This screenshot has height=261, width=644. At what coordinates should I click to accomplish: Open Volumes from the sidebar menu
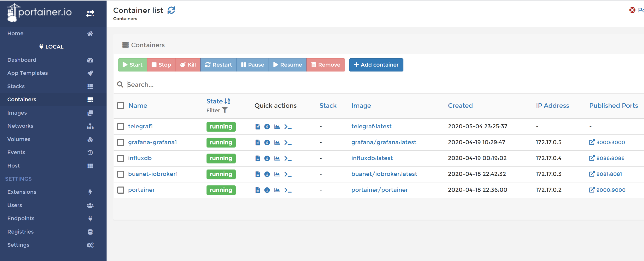(x=19, y=139)
